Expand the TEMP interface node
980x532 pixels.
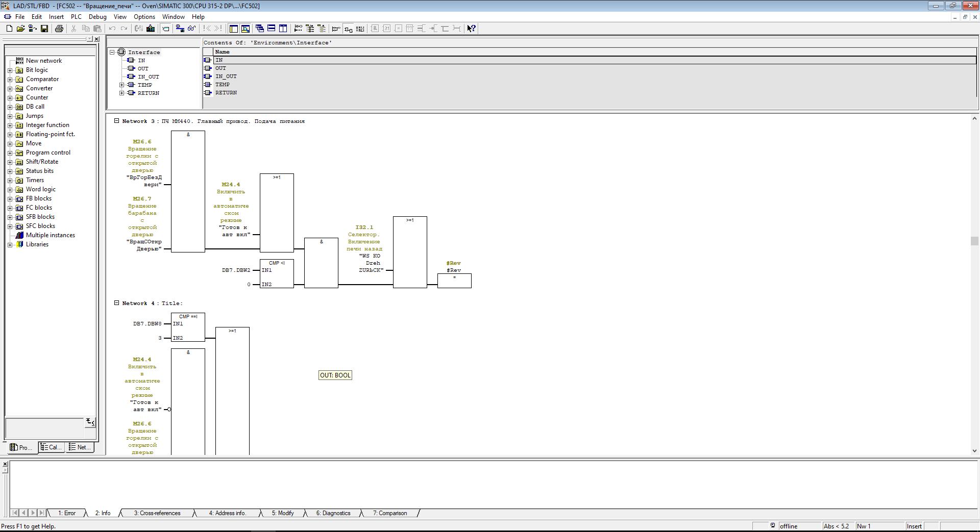point(122,85)
